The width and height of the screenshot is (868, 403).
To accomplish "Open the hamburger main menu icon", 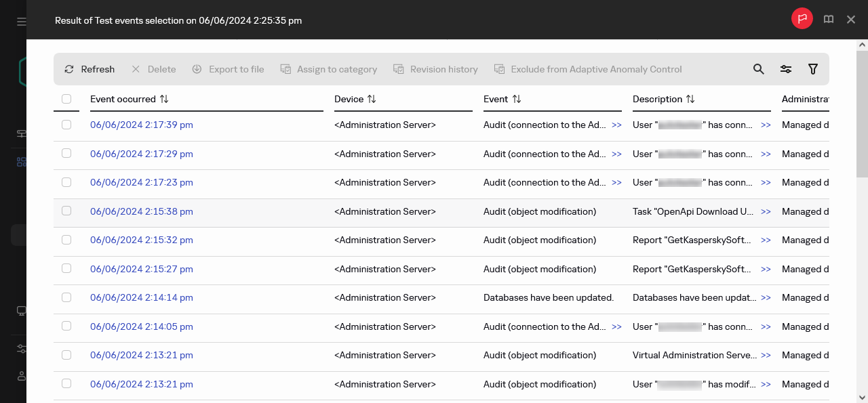I will [x=21, y=21].
